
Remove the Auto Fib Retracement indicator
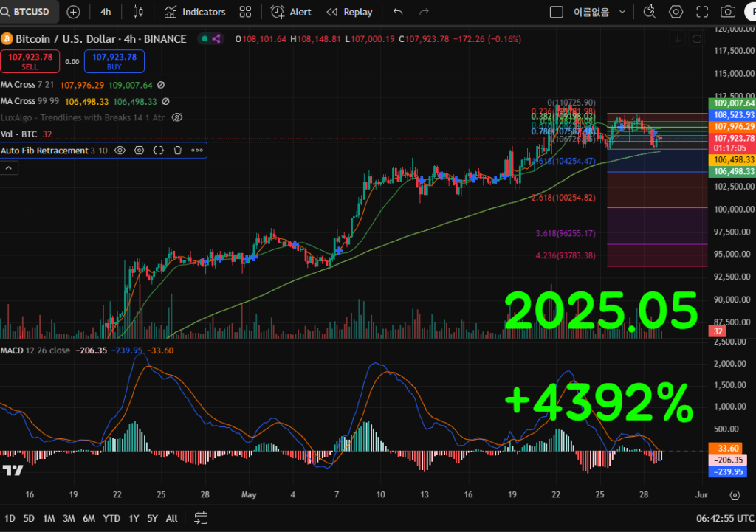coord(178,151)
